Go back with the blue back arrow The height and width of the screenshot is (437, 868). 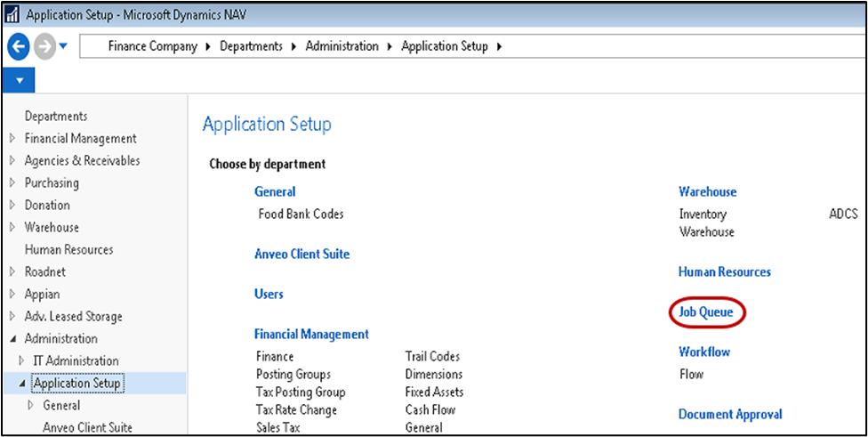click(19, 48)
